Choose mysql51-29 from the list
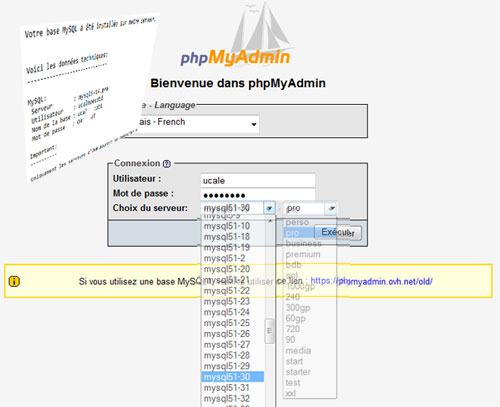 233,366
